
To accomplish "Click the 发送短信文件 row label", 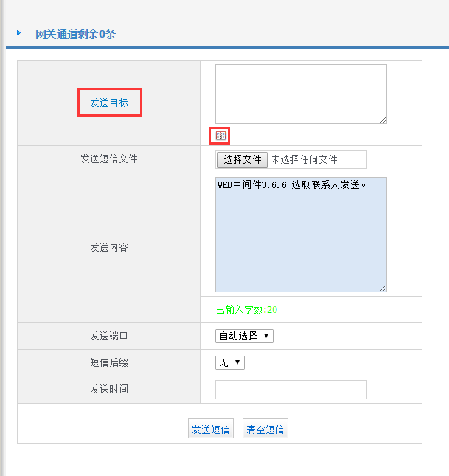I will 109,159.
